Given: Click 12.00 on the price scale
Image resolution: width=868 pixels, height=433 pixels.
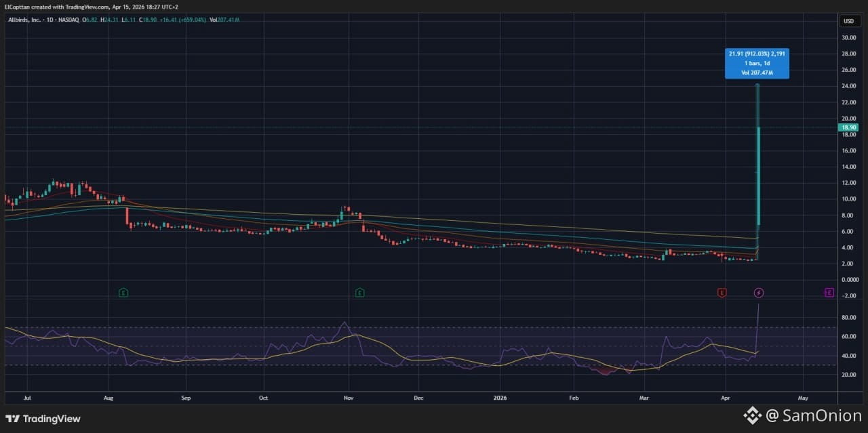Looking at the screenshot, I should 848,183.
